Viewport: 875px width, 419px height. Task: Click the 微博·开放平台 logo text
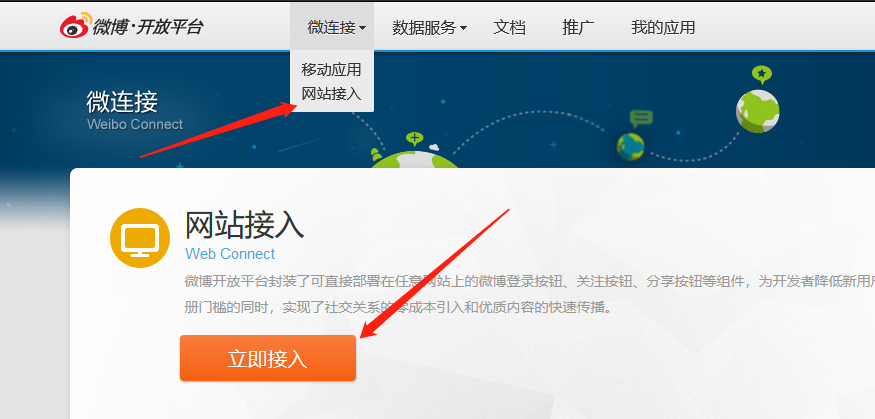148,27
